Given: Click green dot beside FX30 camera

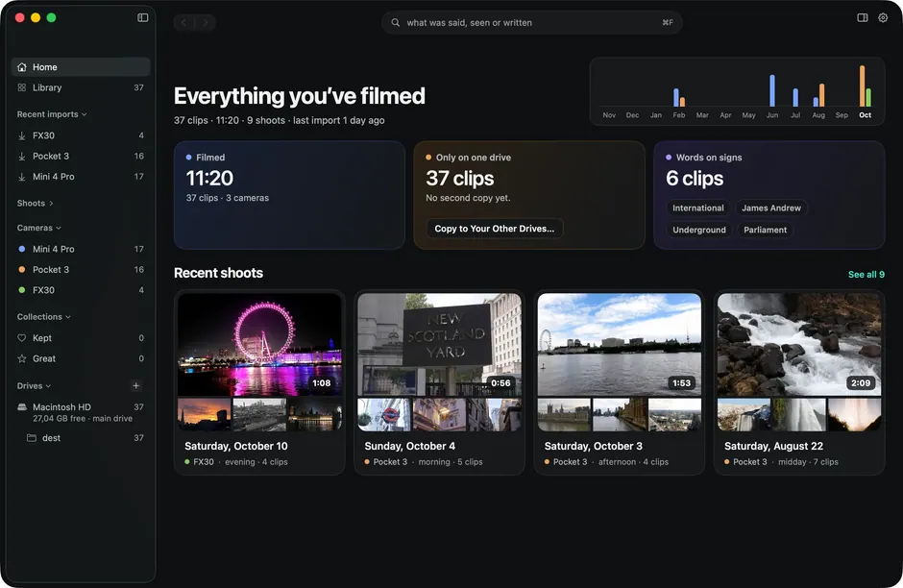Looking at the screenshot, I should 22,290.
